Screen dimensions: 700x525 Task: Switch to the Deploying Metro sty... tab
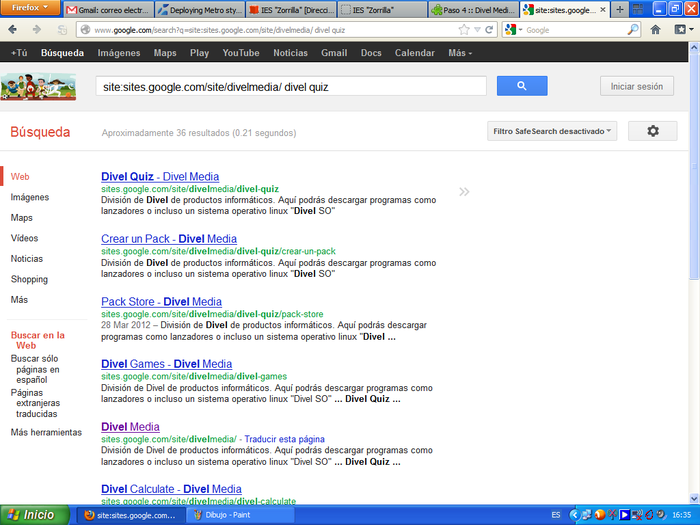coord(200,10)
